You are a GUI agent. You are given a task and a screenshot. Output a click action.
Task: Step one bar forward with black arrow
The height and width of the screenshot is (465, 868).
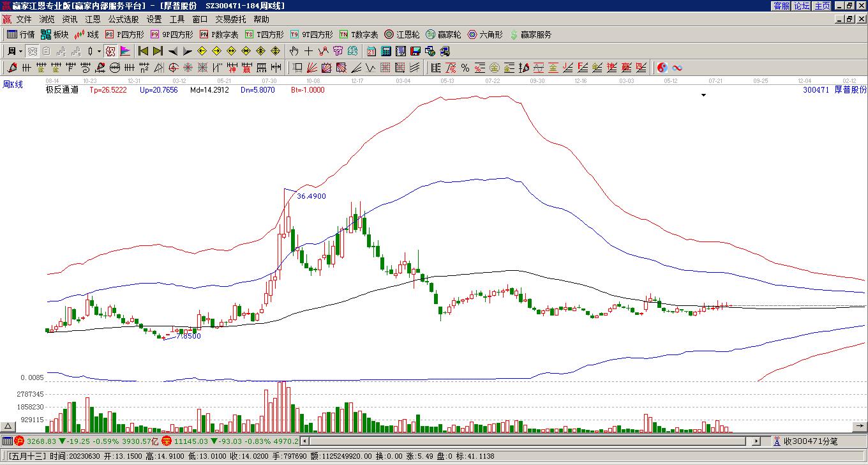(x=188, y=51)
